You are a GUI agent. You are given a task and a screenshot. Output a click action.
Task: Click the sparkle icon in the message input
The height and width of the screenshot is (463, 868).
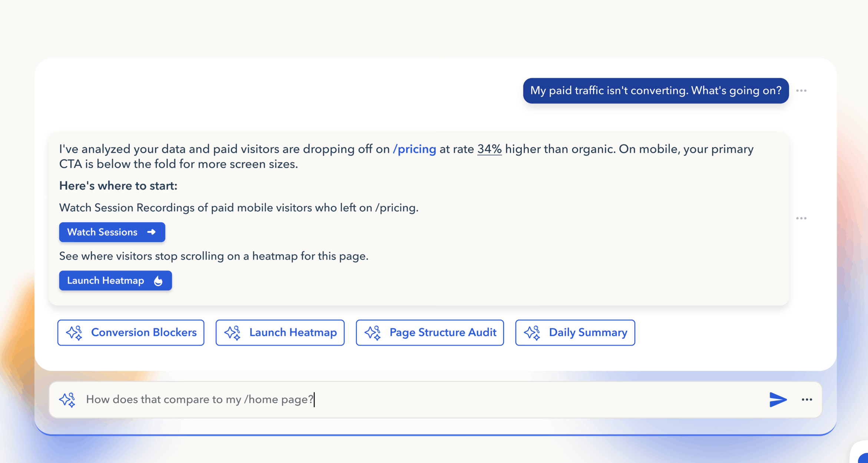click(x=67, y=400)
